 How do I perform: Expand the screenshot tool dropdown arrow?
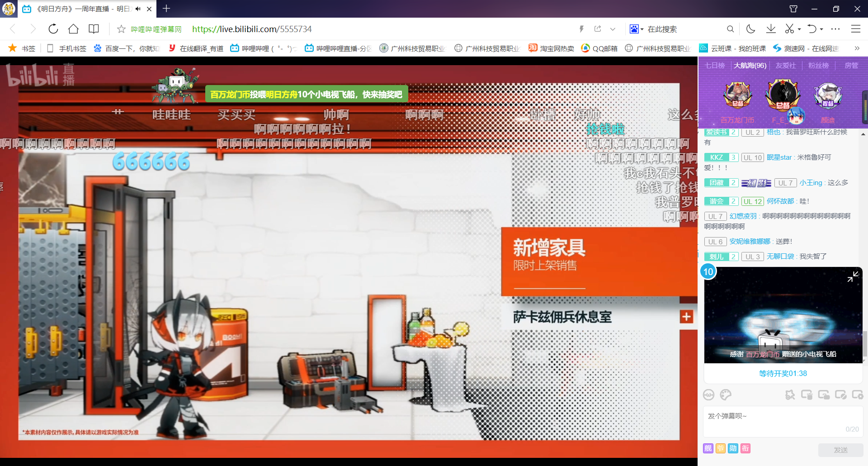pyautogui.click(x=799, y=29)
